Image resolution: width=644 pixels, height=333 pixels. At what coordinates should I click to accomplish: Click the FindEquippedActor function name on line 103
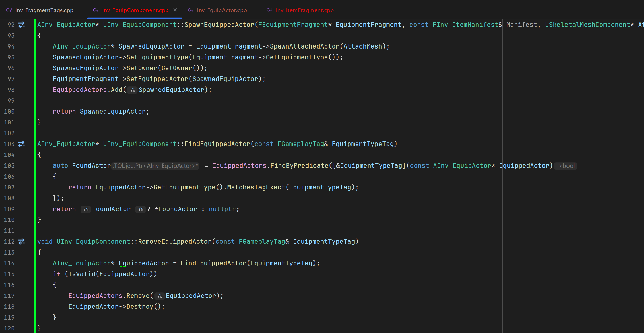click(217, 144)
